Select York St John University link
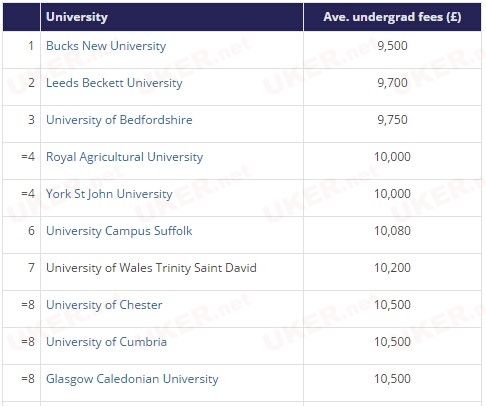The height and width of the screenshot is (406, 486). pyautogui.click(x=109, y=194)
